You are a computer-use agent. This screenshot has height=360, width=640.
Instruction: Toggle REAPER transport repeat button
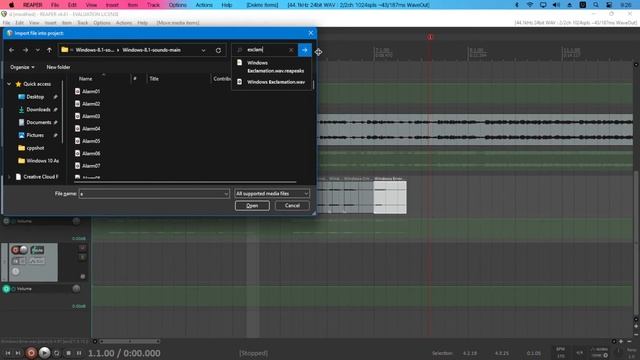57,353
